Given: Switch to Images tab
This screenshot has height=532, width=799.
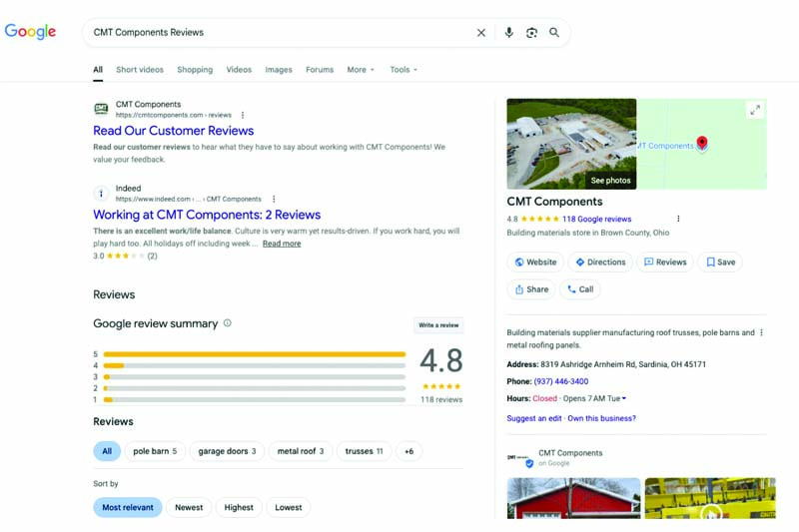Looking at the screenshot, I should tap(279, 70).
